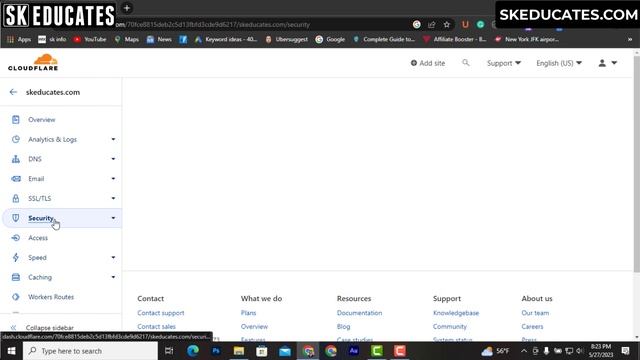This screenshot has height=360, width=640.
Task: Click the DNS network icon
Action: 16,159
